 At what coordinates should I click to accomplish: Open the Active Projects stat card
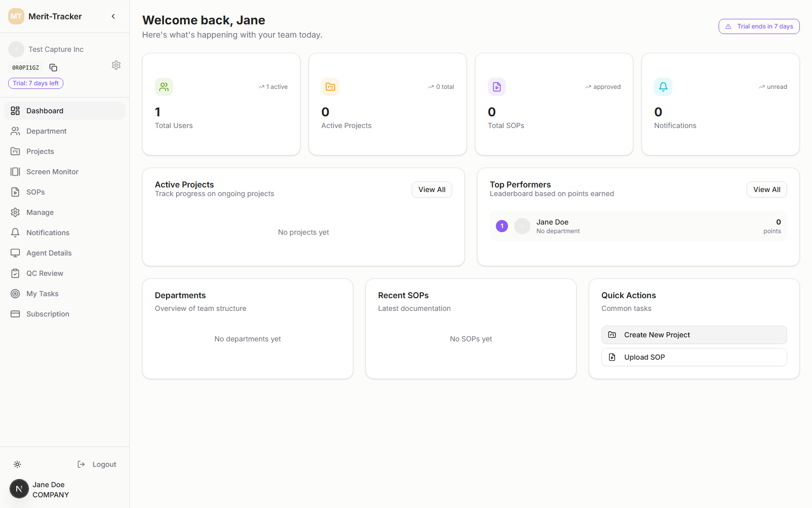point(388,104)
